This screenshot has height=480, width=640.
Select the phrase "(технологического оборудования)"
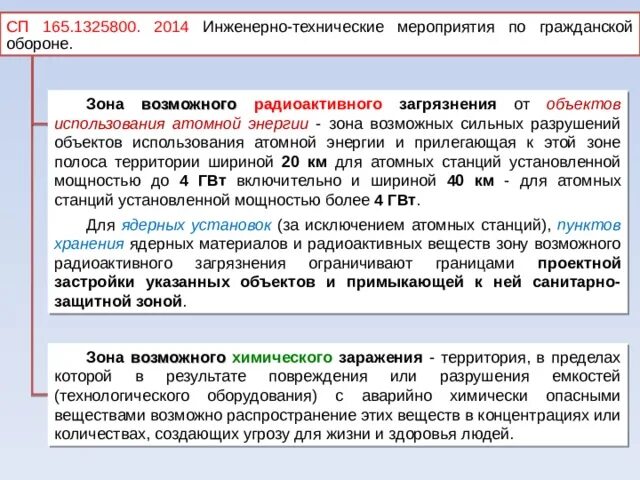point(185,396)
